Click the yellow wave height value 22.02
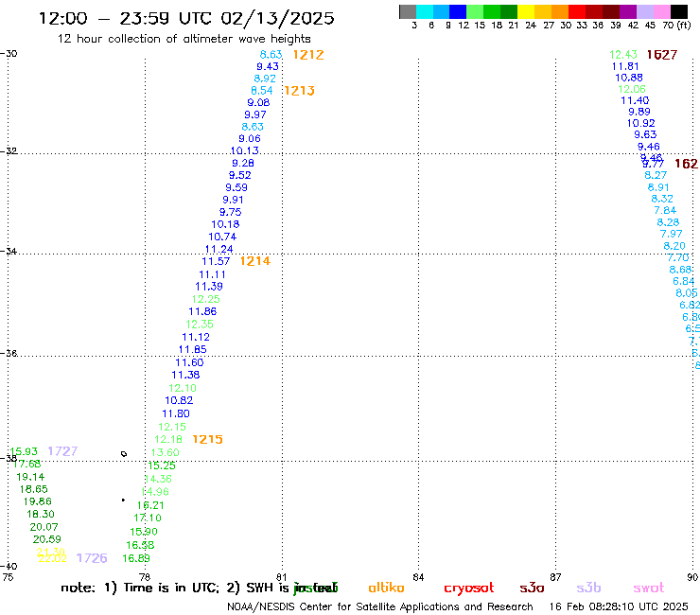Screen dimensions: 700x615 point(52,559)
